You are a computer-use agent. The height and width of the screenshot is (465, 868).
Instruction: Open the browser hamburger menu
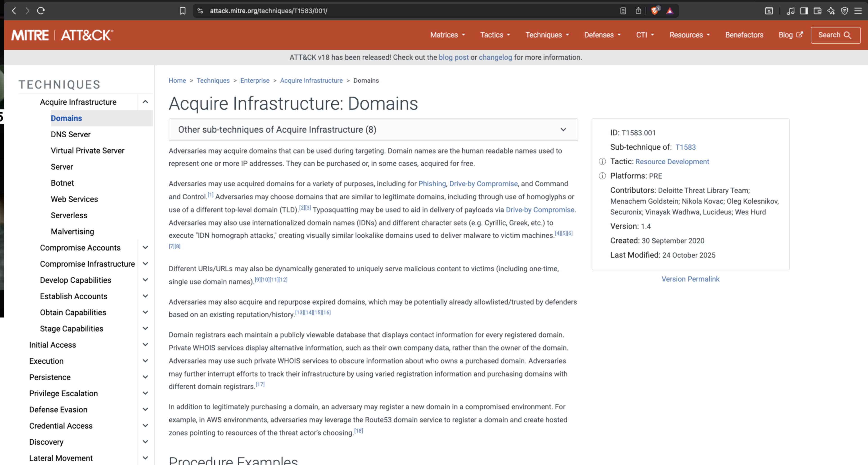[858, 11]
